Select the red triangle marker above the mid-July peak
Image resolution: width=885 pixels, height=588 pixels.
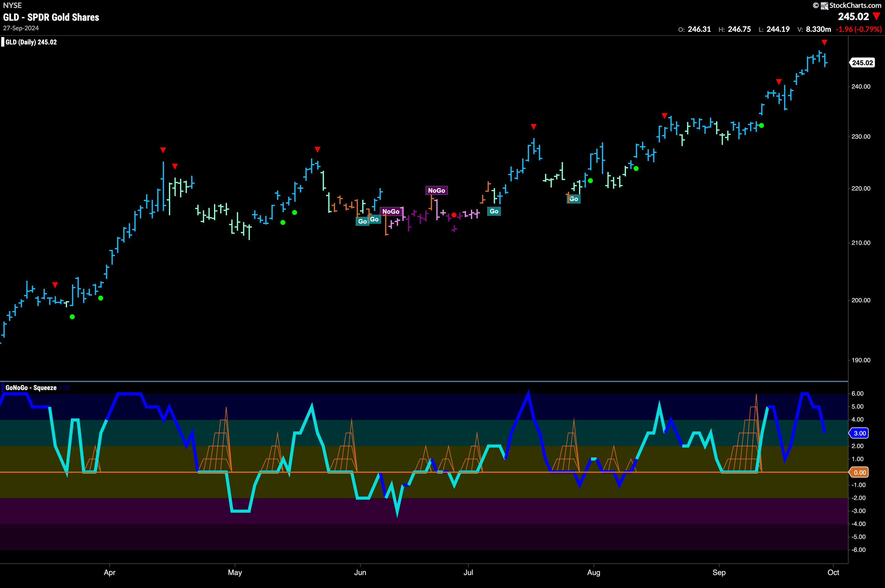534,127
